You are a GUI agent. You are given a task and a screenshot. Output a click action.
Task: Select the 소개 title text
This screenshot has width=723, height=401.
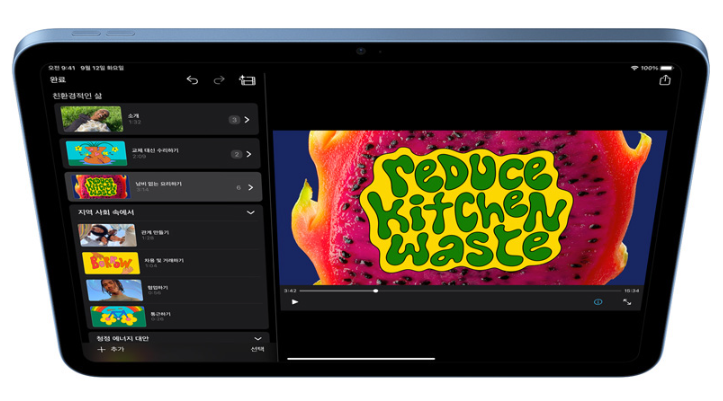click(x=133, y=116)
